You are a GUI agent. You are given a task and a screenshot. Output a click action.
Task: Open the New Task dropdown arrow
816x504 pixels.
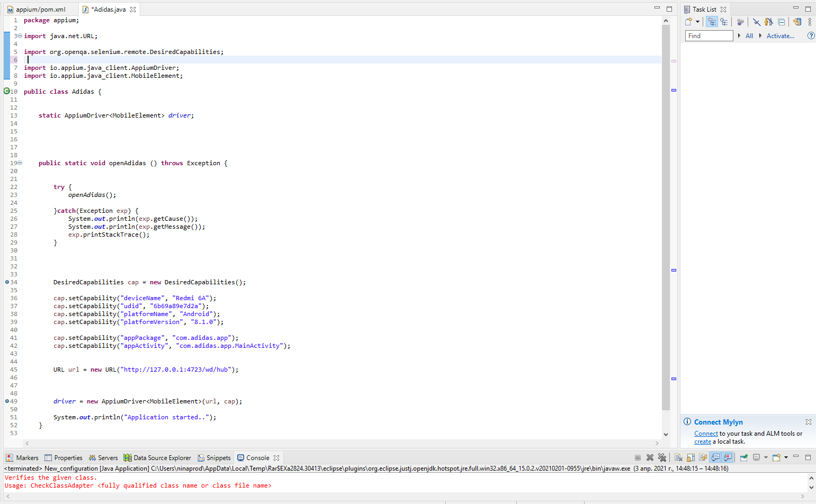pos(697,22)
